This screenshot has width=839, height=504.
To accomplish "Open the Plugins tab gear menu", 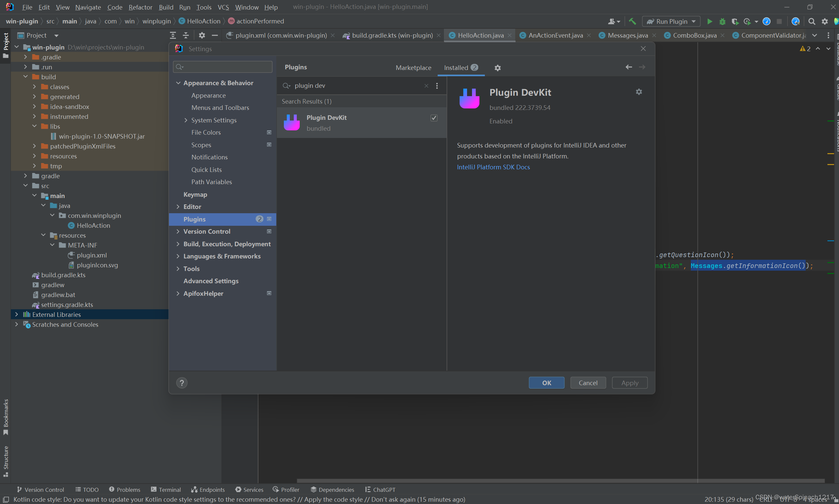I will tap(497, 68).
